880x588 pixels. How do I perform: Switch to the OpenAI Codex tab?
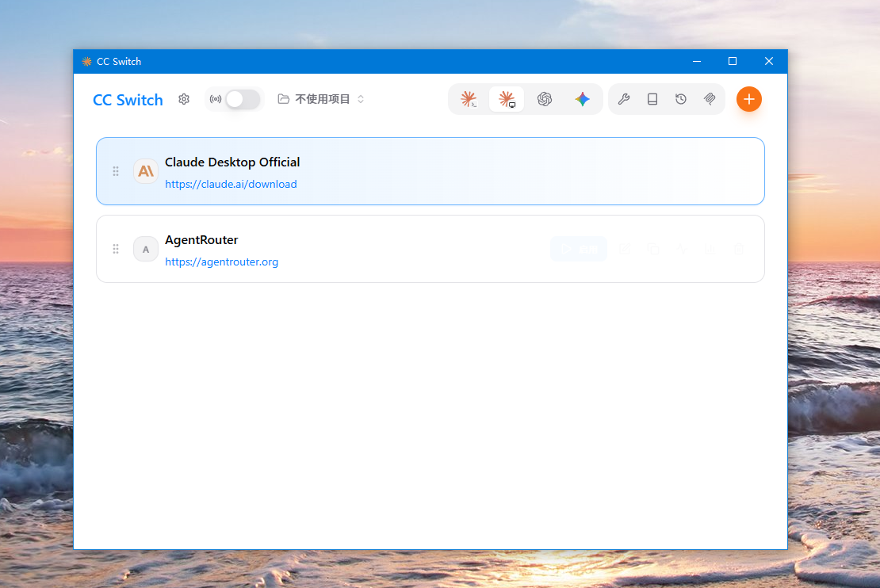pos(545,99)
